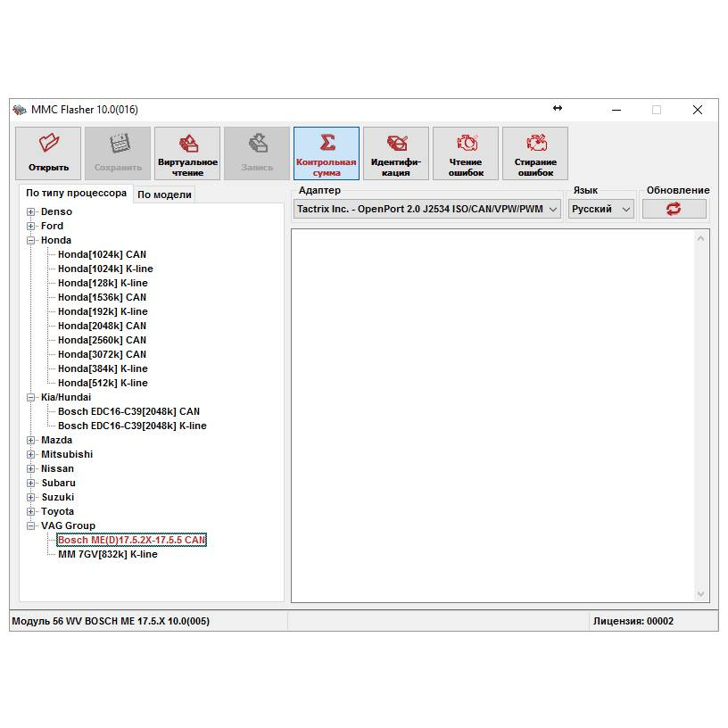Open the Язык language dropdown
The width and height of the screenshot is (728, 728).
tap(625, 210)
